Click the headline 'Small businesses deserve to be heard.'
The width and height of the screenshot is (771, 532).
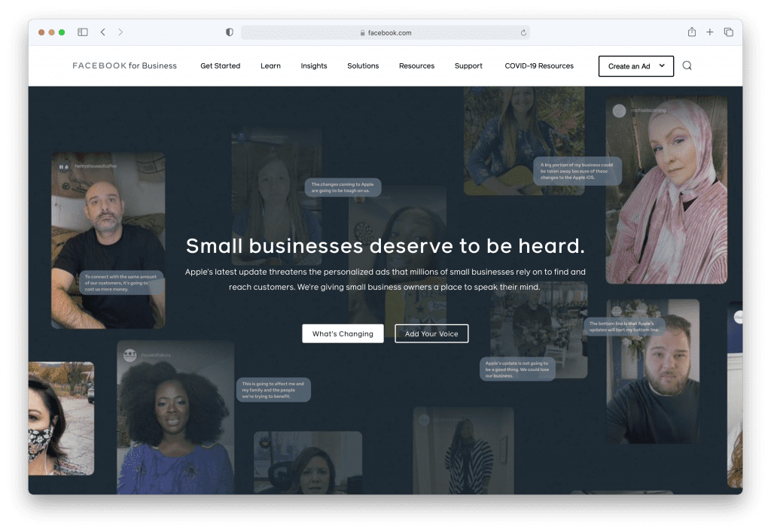click(x=385, y=245)
